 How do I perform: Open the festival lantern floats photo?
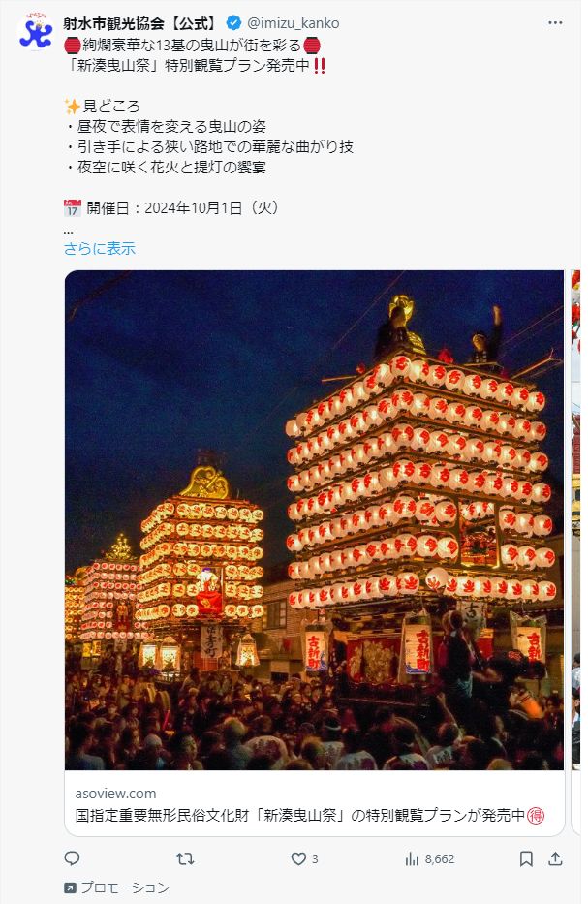[x=314, y=520]
